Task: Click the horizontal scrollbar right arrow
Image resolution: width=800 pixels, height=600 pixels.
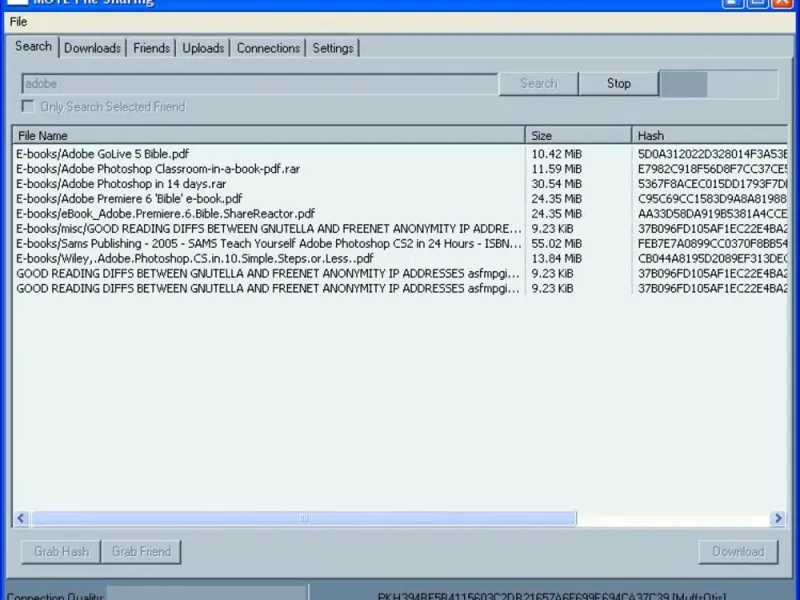Action: 778,518
